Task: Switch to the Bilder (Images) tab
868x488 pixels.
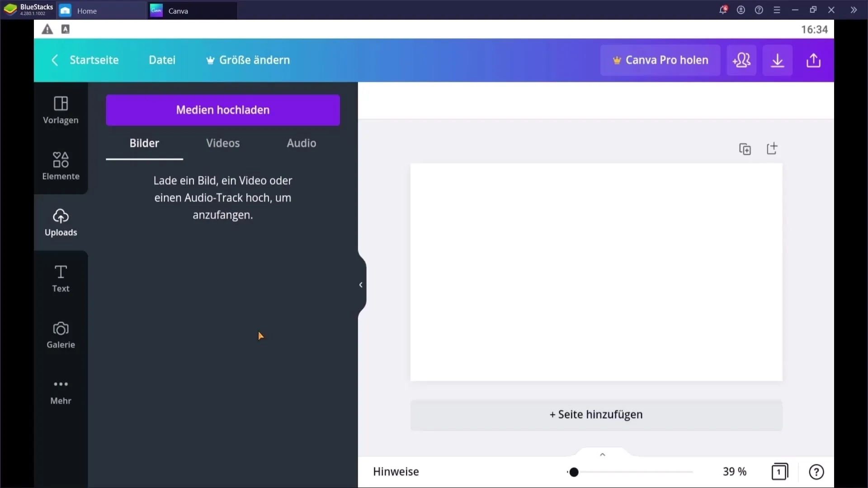Action: 144,142
